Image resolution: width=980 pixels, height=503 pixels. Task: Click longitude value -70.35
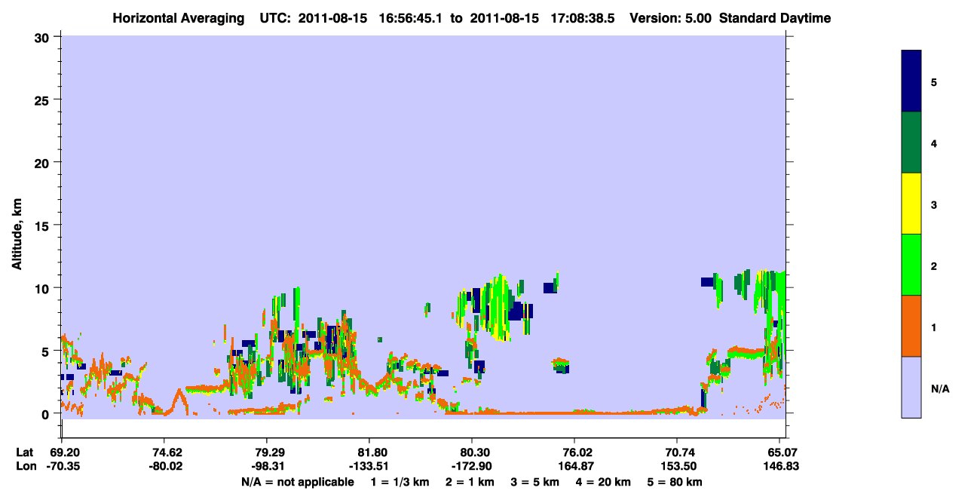click(x=62, y=466)
